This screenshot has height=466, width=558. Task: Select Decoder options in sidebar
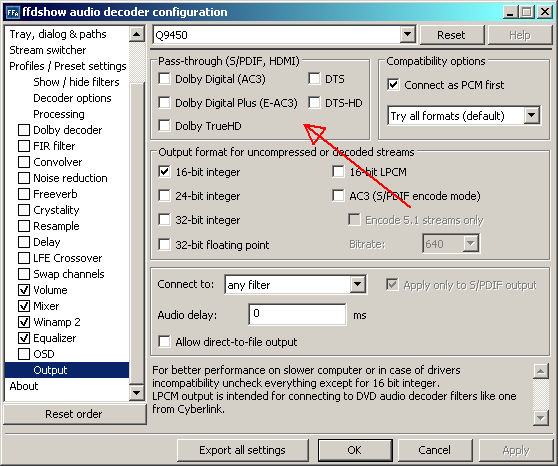coord(72,98)
